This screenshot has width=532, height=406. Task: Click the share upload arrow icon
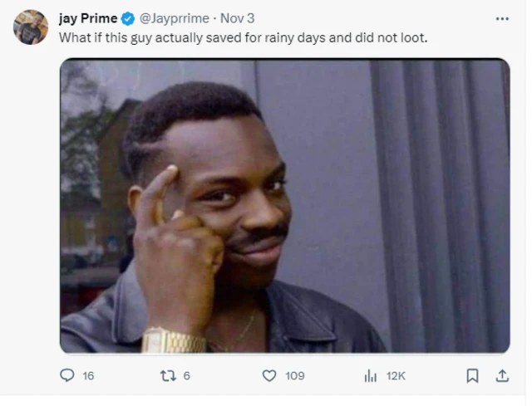(x=502, y=376)
